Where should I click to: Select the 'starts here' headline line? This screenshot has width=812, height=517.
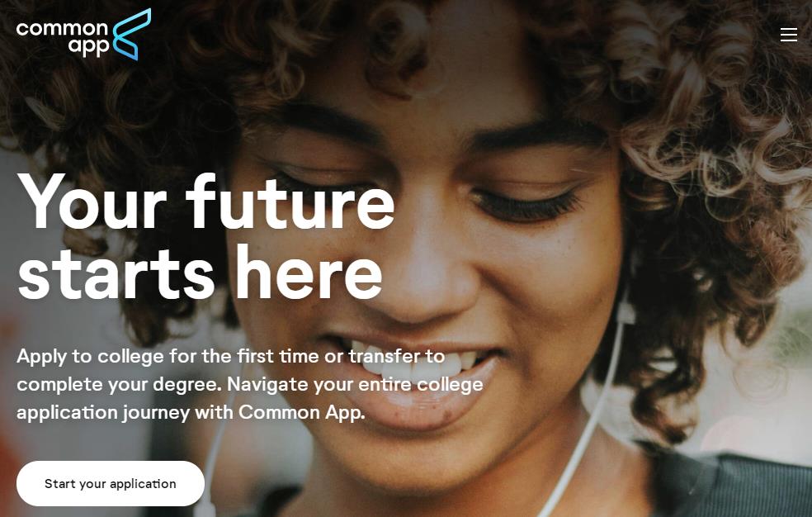pyautogui.click(x=200, y=273)
